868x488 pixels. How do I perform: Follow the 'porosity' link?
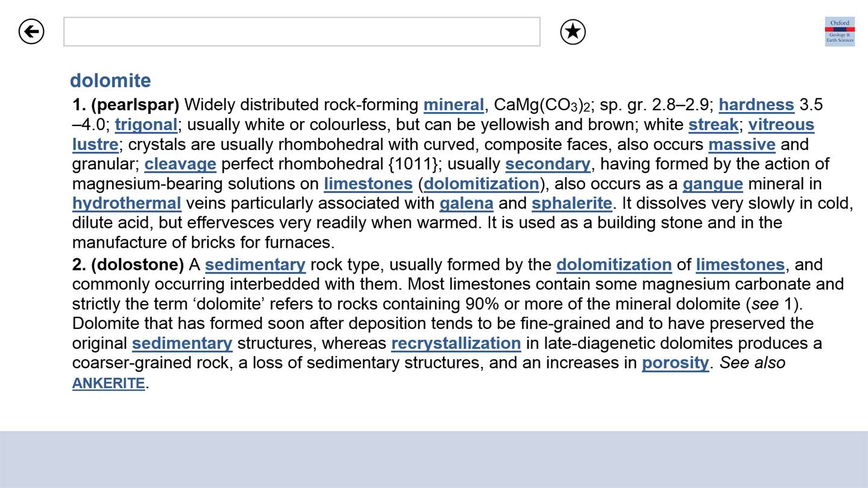(x=675, y=363)
